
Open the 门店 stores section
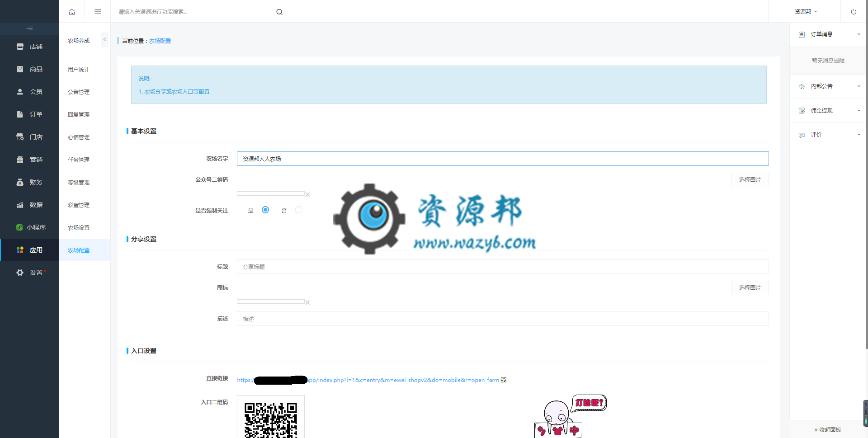(29, 137)
